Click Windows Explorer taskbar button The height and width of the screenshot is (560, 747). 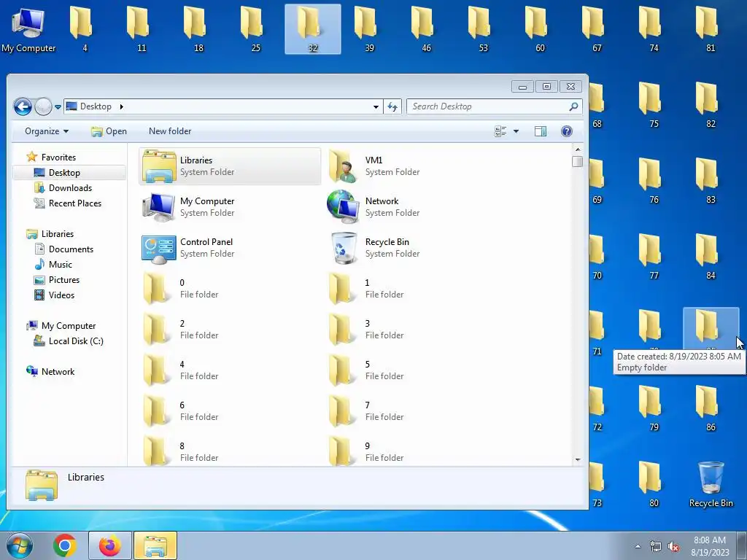point(155,545)
